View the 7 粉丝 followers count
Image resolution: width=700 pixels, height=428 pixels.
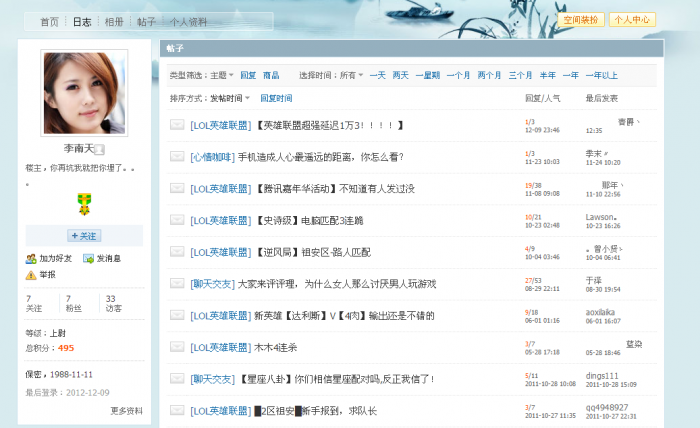coord(74,303)
